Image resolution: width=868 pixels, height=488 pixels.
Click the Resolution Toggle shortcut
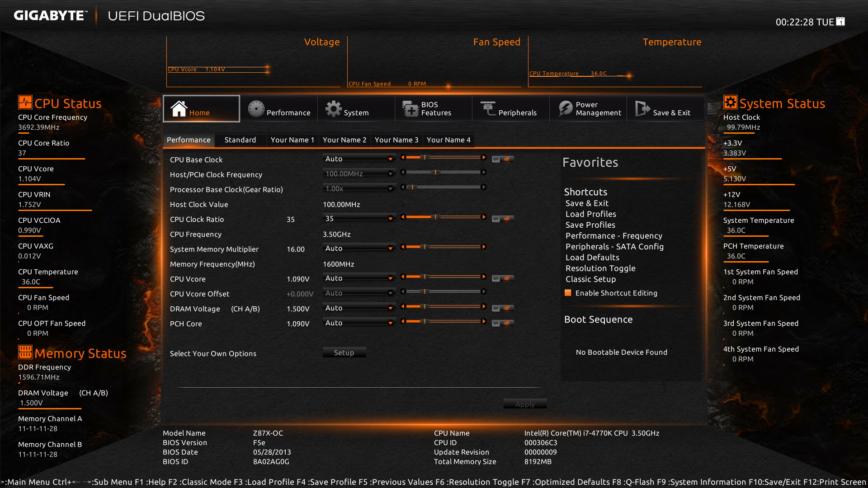point(600,268)
